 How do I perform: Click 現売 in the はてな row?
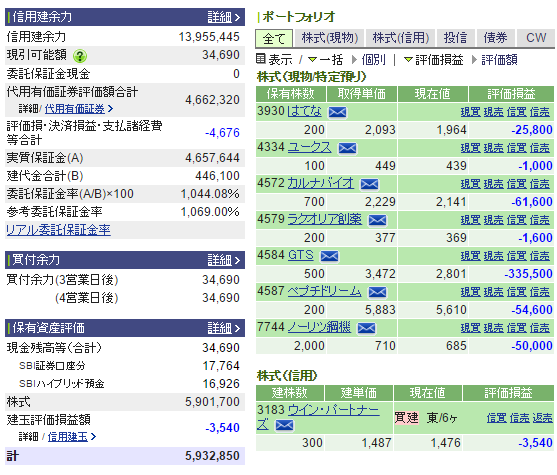coord(493,112)
